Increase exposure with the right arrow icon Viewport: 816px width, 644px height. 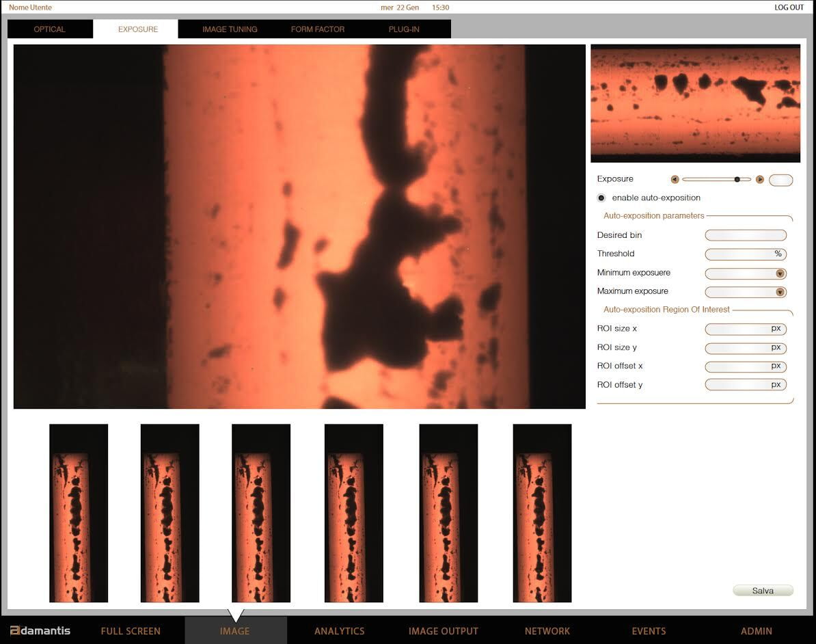coord(760,180)
